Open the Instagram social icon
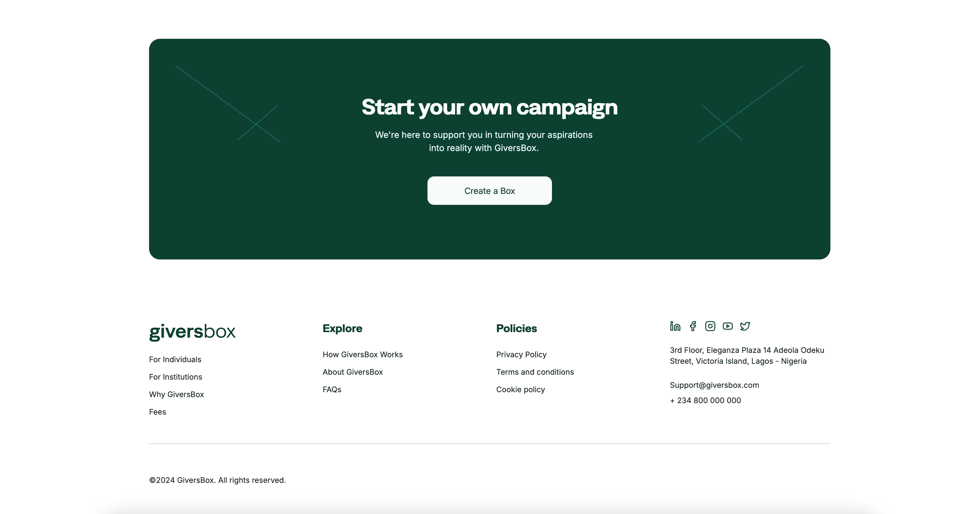This screenshot has width=980, height=514. pos(710,326)
